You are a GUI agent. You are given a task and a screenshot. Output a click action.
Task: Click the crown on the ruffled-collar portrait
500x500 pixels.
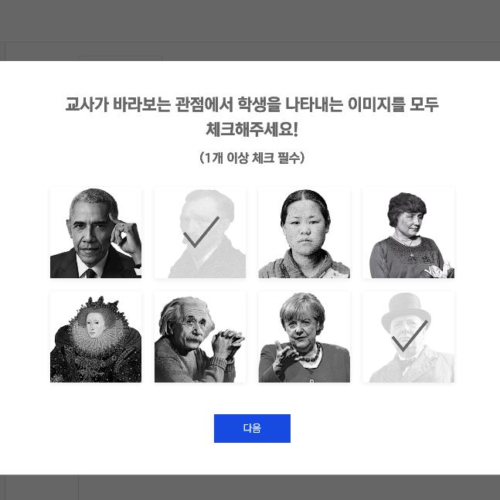(x=99, y=302)
